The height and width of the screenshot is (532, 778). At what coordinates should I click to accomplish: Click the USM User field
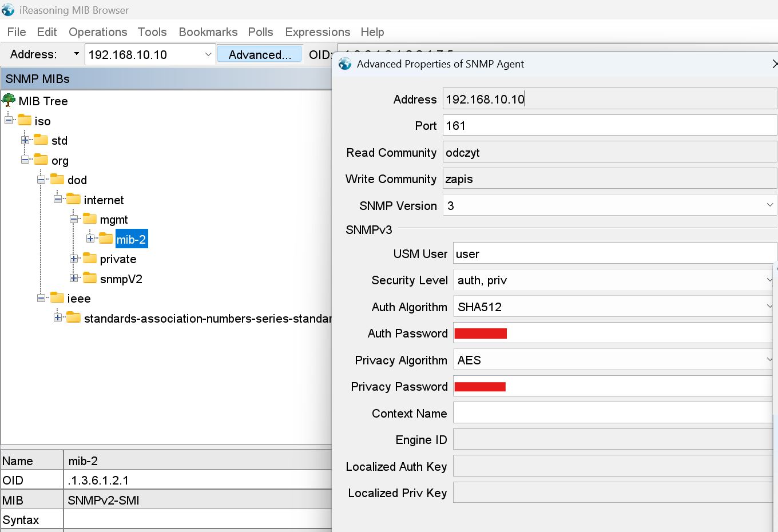615,253
